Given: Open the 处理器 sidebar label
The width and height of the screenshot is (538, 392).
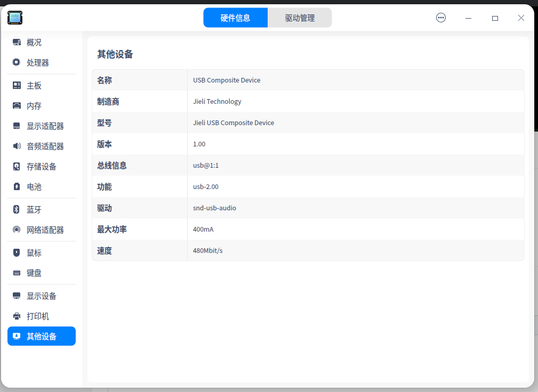Looking at the screenshot, I should [x=38, y=63].
